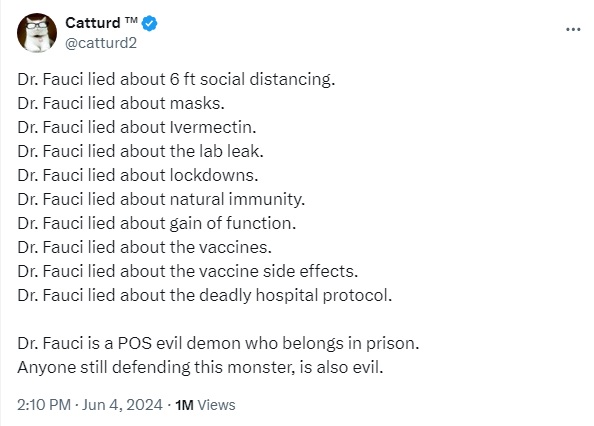Click the 2:10 PM post time

[x=44, y=405]
